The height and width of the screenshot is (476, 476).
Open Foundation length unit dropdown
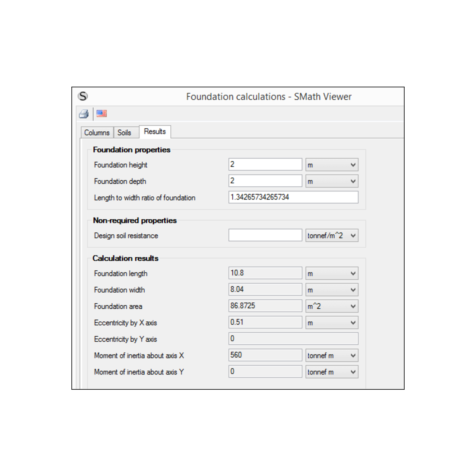coord(332,273)
